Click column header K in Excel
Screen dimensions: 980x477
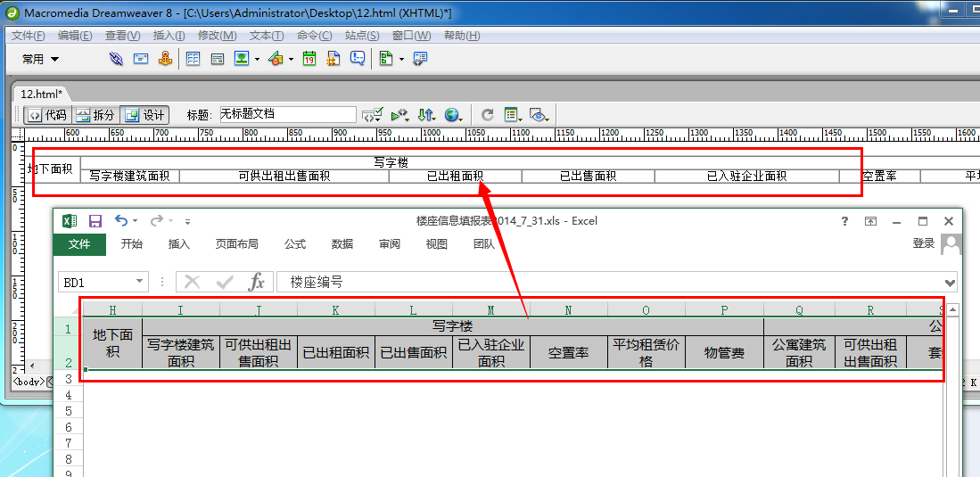pyautogui.click(x=335, y=310)
